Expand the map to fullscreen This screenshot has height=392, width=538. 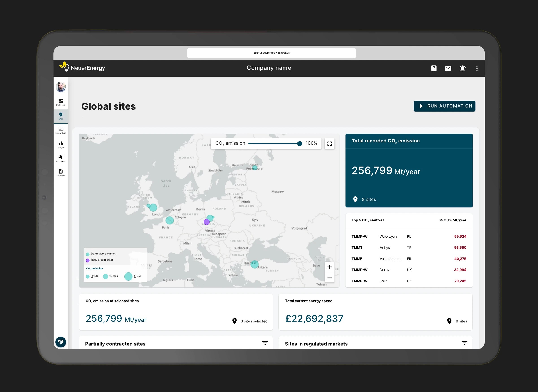pos(329,144)
